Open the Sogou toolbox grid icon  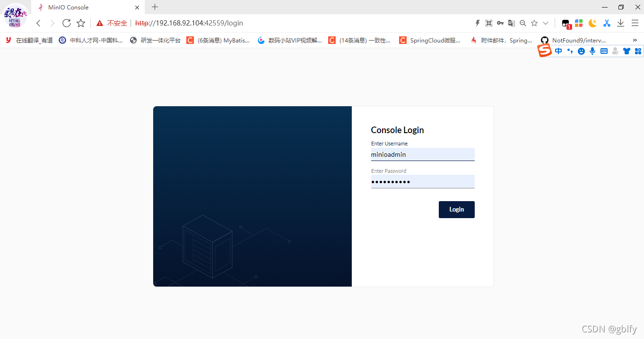click(638, 51)
